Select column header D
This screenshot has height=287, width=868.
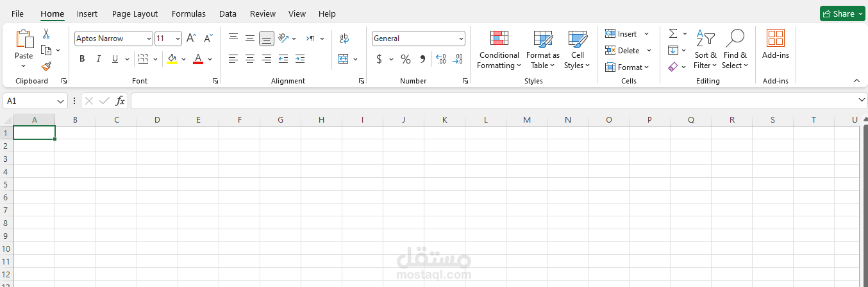[x=157, y=119]
